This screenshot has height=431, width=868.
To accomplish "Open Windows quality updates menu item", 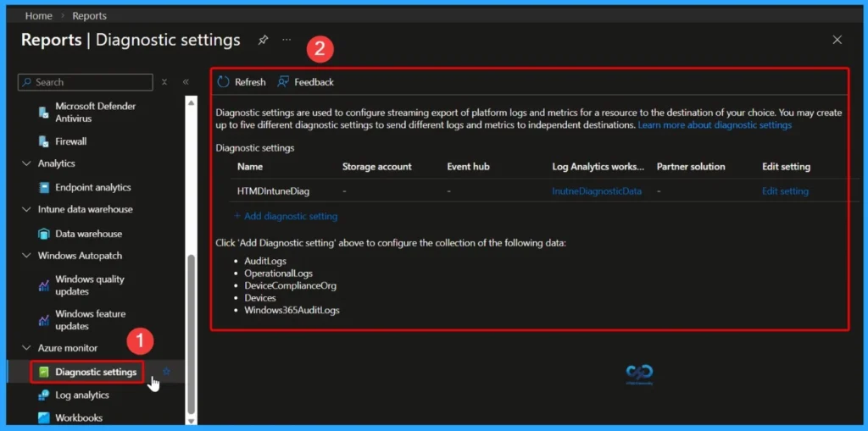I will point(90,285).
